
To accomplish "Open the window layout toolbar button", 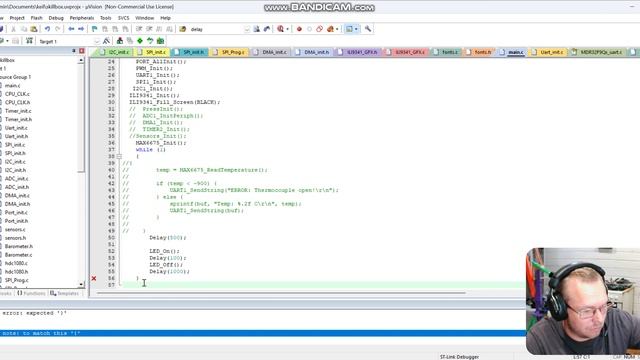I will pos(349,29).
